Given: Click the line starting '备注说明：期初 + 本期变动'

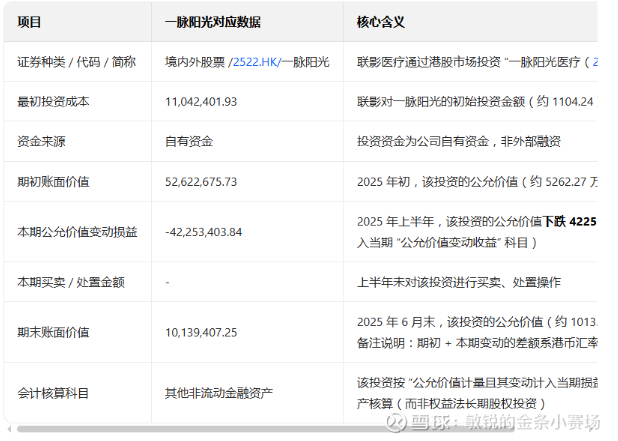Looking at the screenshot, I should point(477,343).
